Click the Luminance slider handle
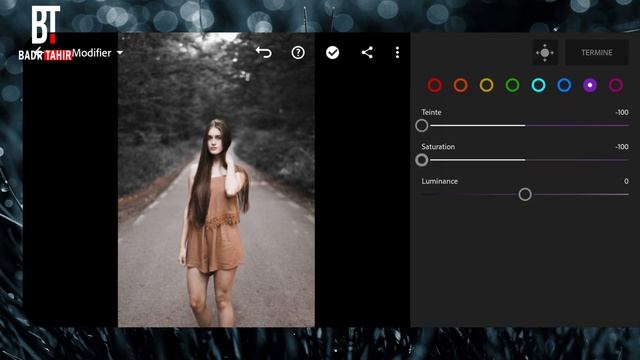The image size is (640, 360). pos(525,194)
